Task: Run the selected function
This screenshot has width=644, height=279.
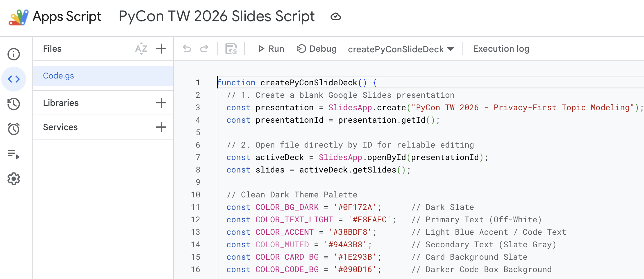Action: [x=271, y=49]
